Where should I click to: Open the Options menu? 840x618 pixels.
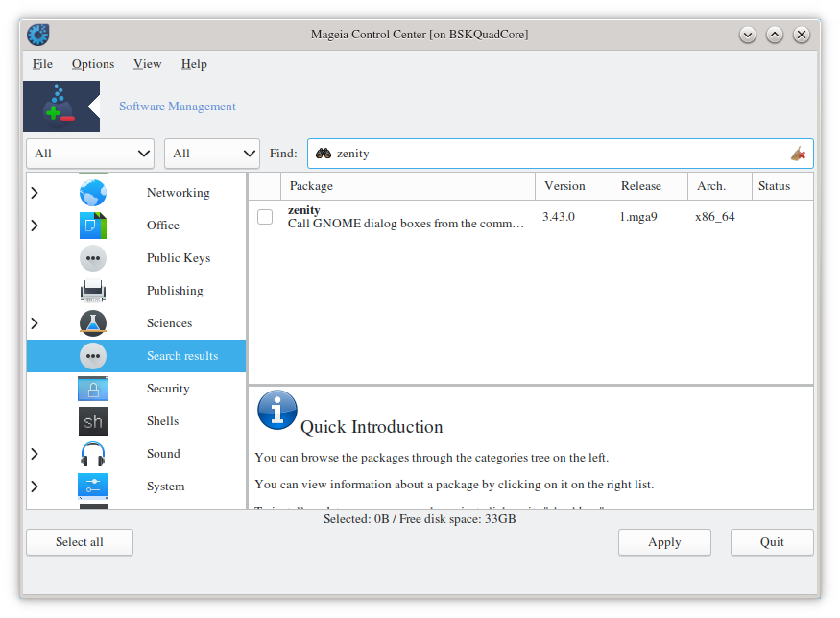point(93,64)
